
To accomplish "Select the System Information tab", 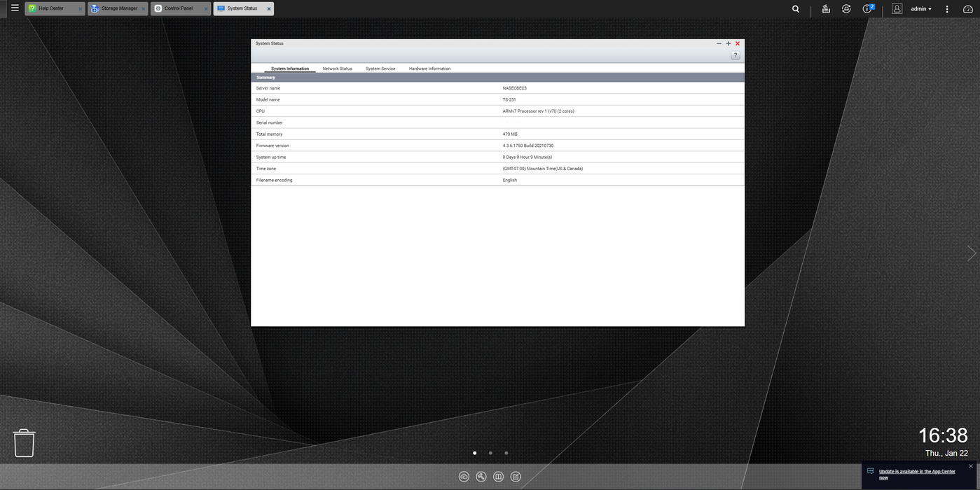I will click(290, 69).
